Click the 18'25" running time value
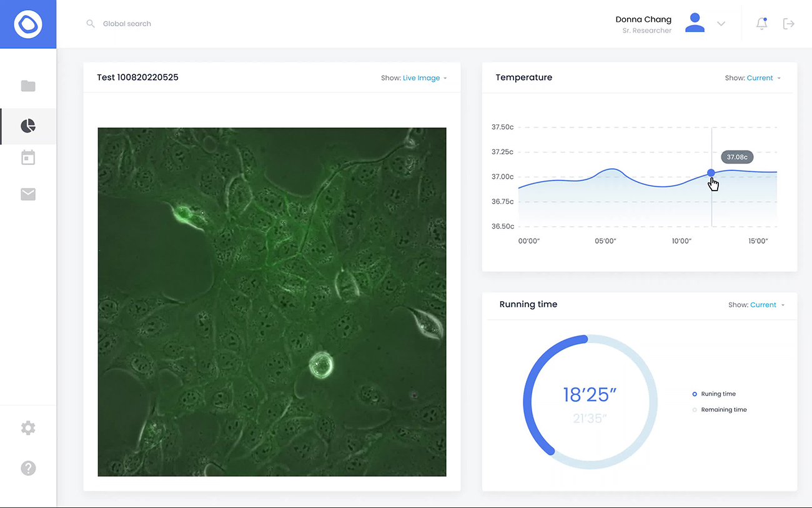The image size is (812, 508). click(x=590, y=395)
